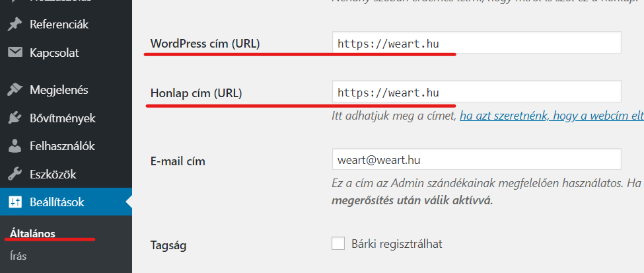Select the Felhasználók menu
Image resolution: width=644 pixels, height=273 pixels.
click(63, 147)
